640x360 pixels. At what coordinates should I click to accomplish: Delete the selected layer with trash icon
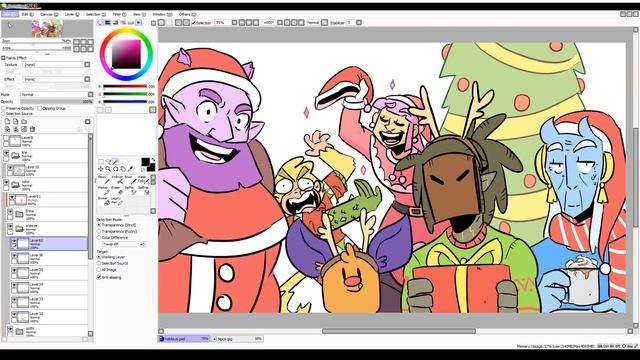click(32, 129)
